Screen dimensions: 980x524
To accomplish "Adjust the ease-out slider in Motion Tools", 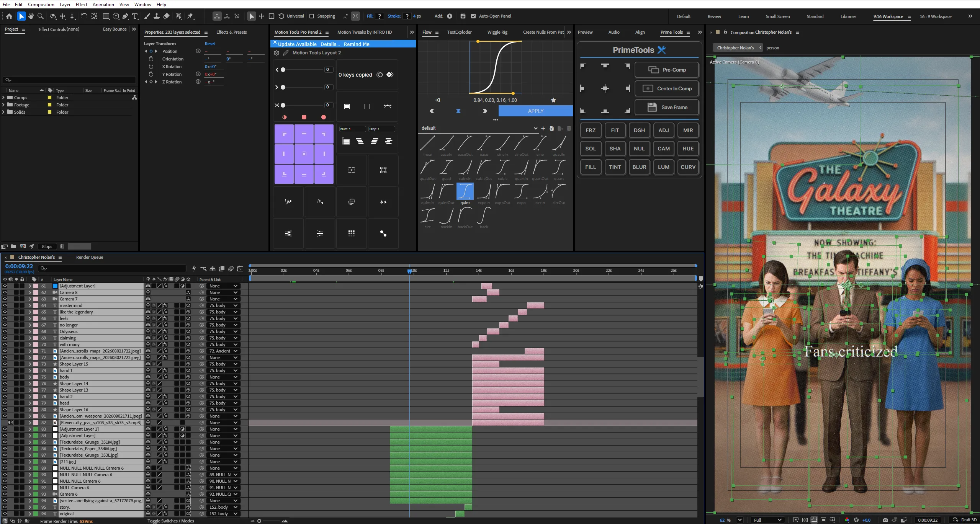I will point(301,87).
